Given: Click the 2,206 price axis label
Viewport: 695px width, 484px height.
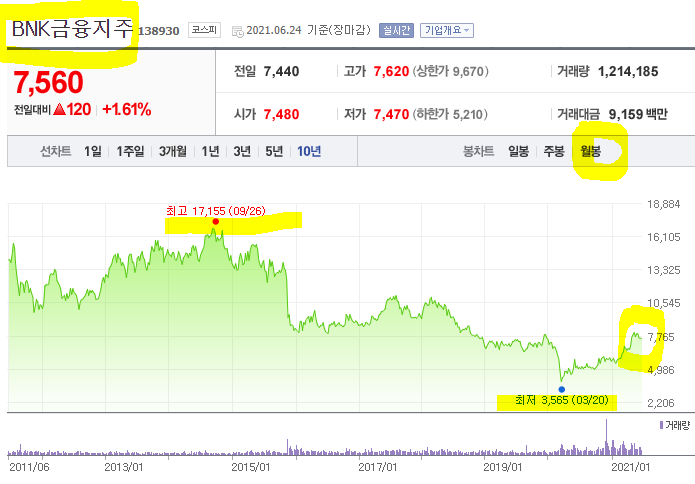Looking at the screenshot, I should click(661, 403).
